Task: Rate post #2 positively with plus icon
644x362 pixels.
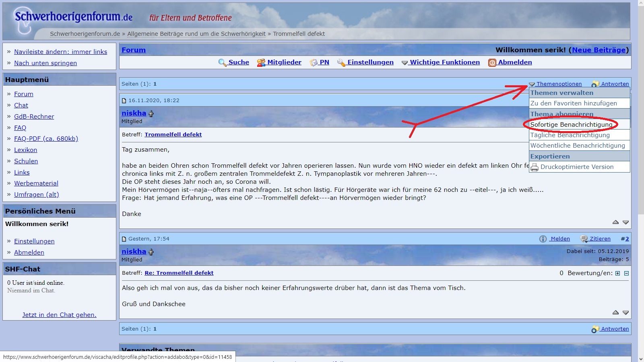Action: tap(617, 274)
